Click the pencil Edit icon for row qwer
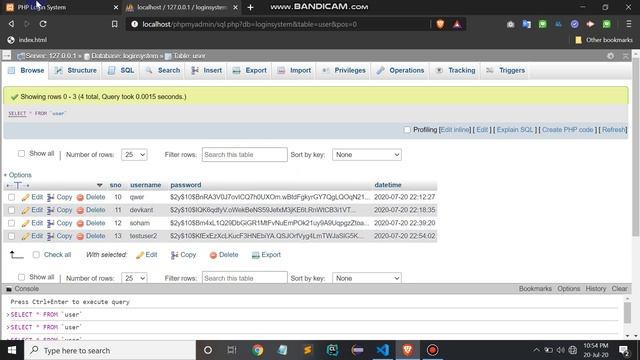 (26, 198)
